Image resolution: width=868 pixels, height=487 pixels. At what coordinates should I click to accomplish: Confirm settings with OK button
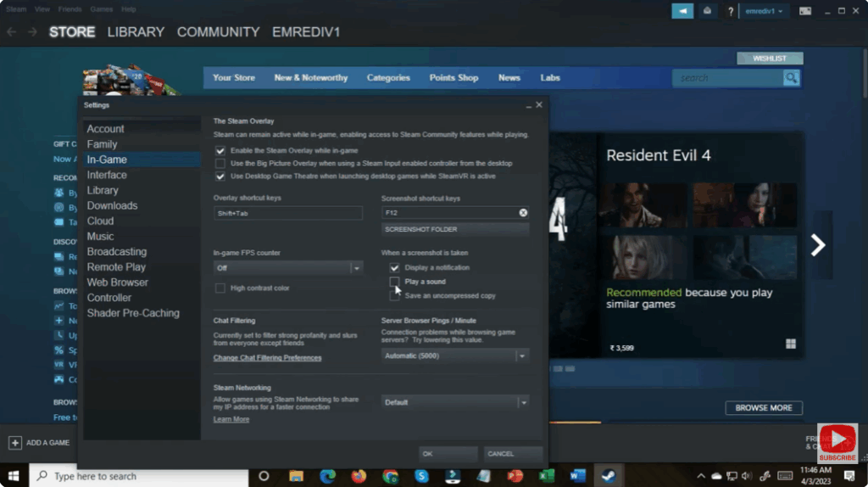point(448,454)
